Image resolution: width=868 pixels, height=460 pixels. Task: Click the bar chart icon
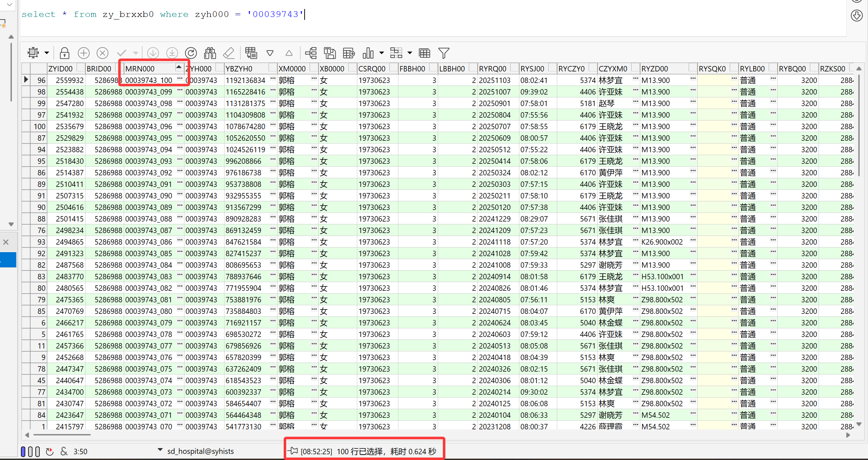pyautogui.click(x=368, y=53)
